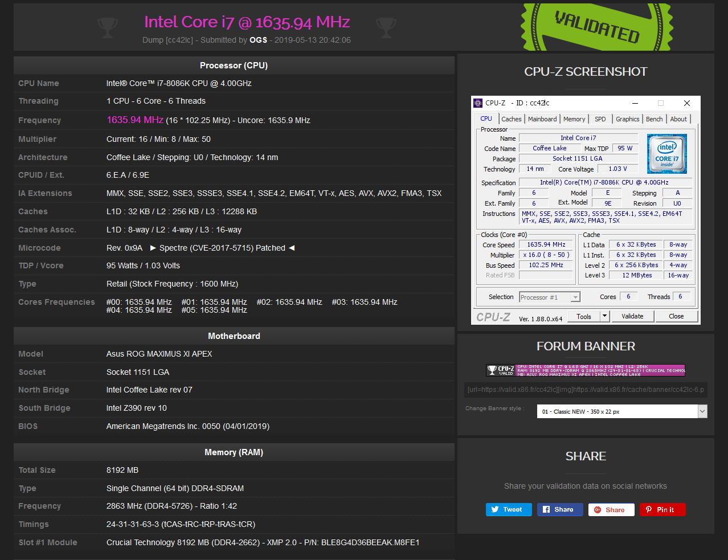
Task: Click the Validate button
Action: (632, 317)
